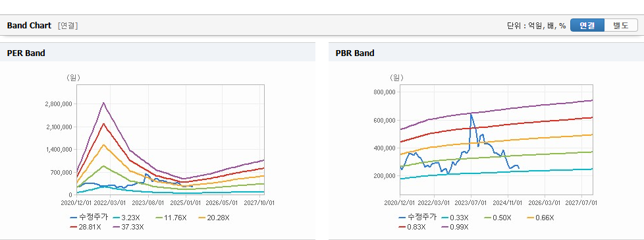
Task: Switch to the 별도 view
Action: point(621,26)
